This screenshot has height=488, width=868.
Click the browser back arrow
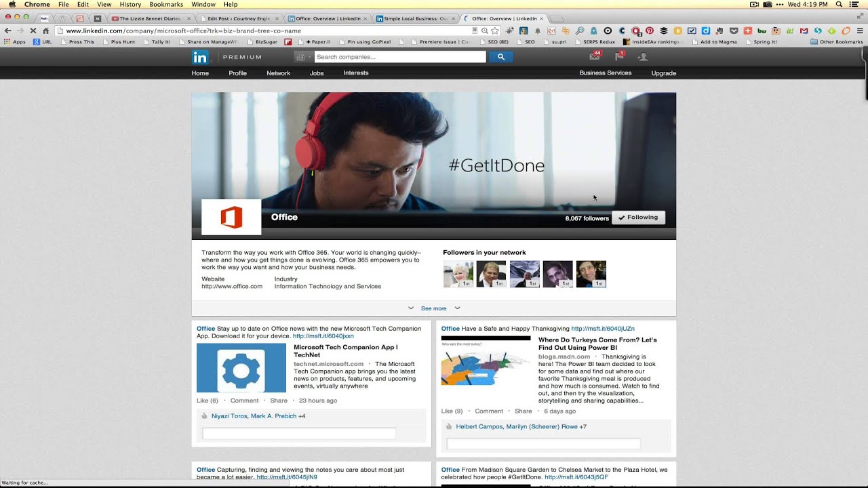pyautogui.click(x=7, y=30)
